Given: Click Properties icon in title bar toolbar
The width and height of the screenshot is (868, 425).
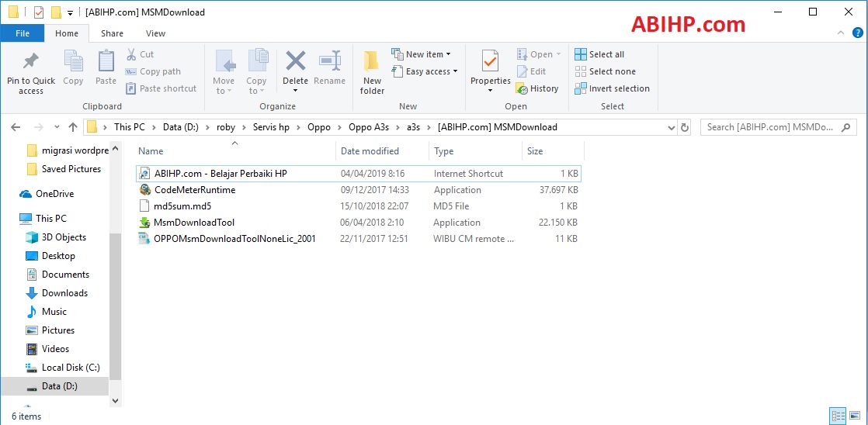Looking at the screenshot, I should 39,12.
